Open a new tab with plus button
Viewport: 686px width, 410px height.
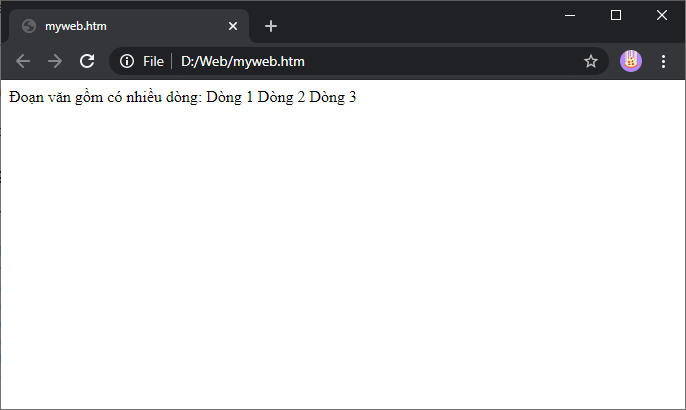click(271, 26)
